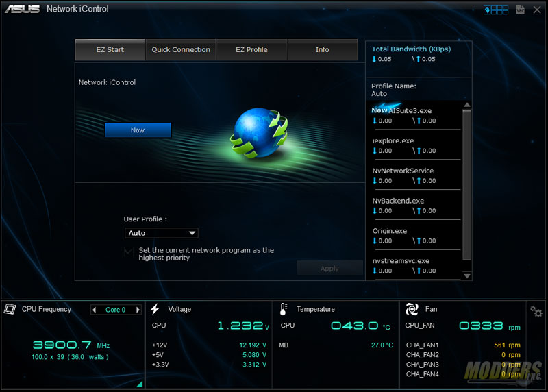Click the MB temperature 27.0 °C
This screenshot has width=548, height=392.
pos(382,345)
